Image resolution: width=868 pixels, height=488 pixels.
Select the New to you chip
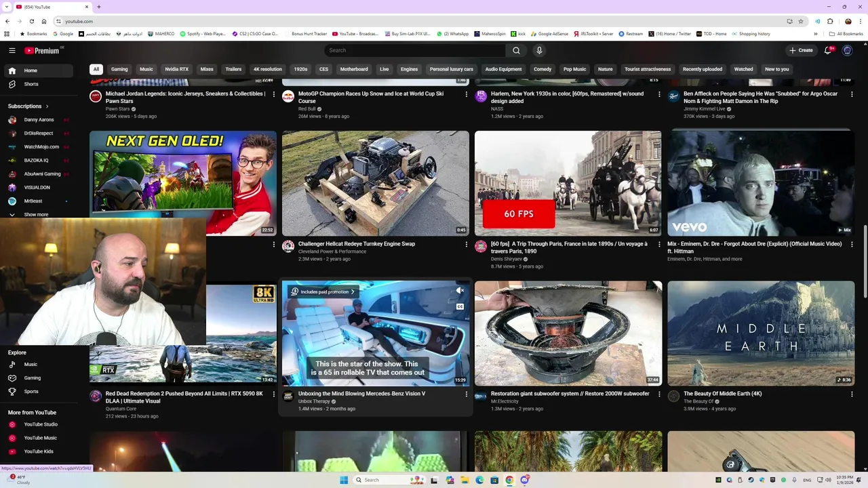coord(777,69)
